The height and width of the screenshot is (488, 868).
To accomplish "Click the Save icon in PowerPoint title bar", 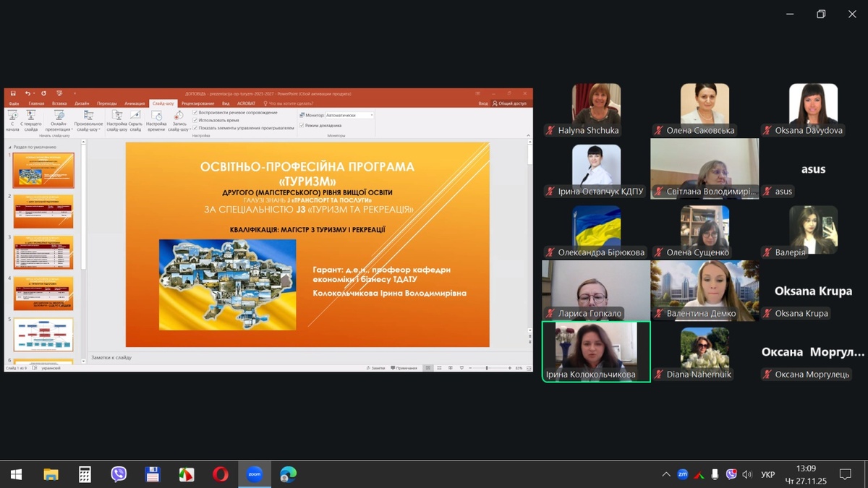I will click(13, 94).
